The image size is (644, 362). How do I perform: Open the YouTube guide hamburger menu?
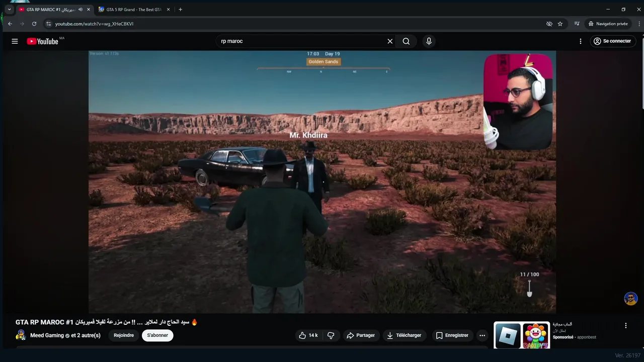coord(15,41)
